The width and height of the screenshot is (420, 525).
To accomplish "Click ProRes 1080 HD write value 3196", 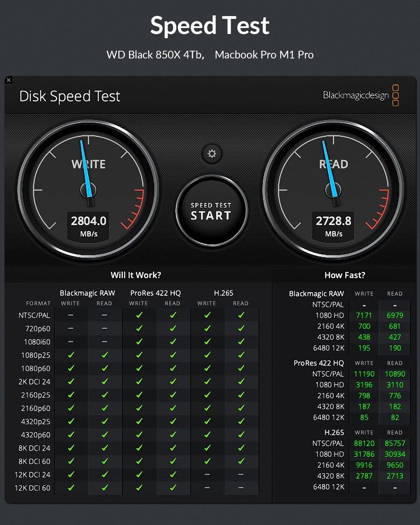I will [364, 385].
